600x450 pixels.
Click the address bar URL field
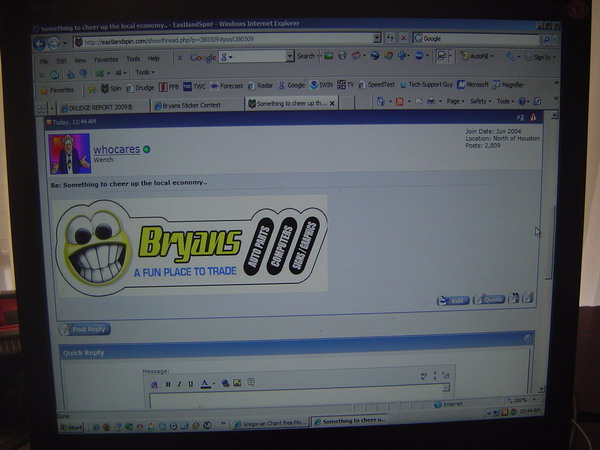coord(223,40)
